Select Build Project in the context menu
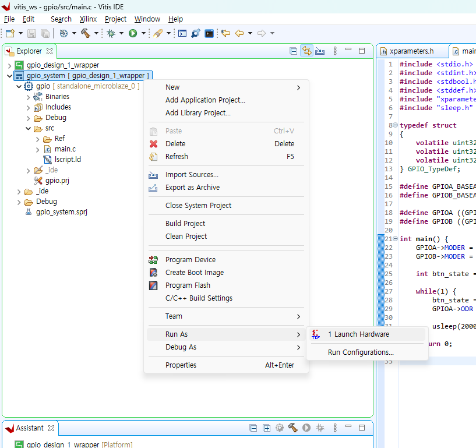The image size is (476, 448). point(185,224)
